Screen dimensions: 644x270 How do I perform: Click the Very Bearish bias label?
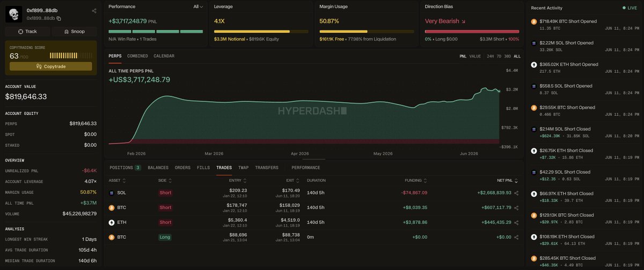pos(444,21)
